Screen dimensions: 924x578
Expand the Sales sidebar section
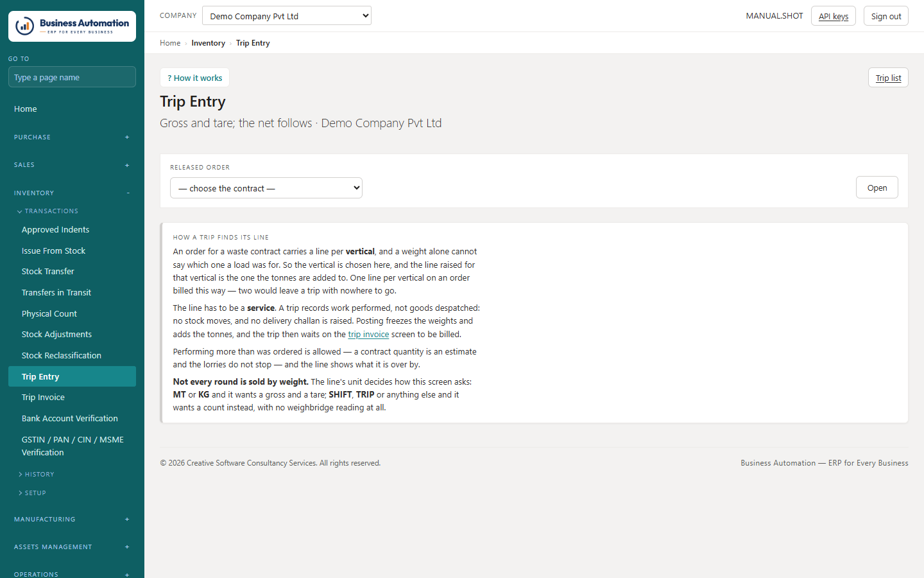click(72, 165)
